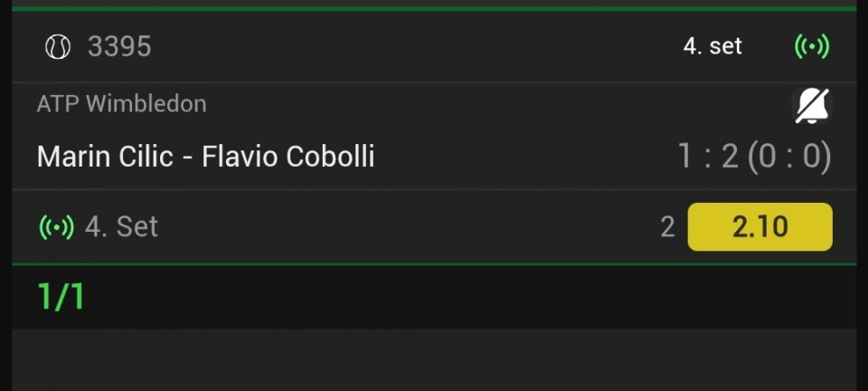Open the Marin Cilic - Flavio Cobolli match
This screenshot has height=391, width=868.
tap(205, 157)
